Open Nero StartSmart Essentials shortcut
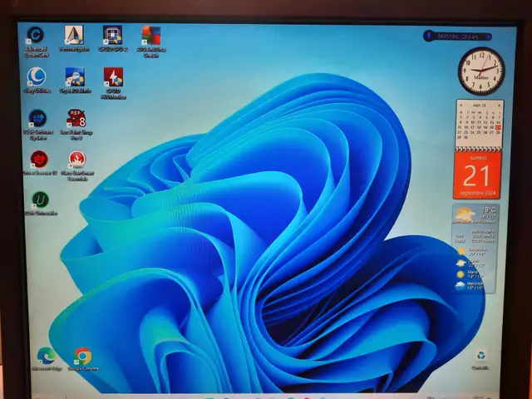This screenshot has height=399, width=532. click(x=77, y=166)
